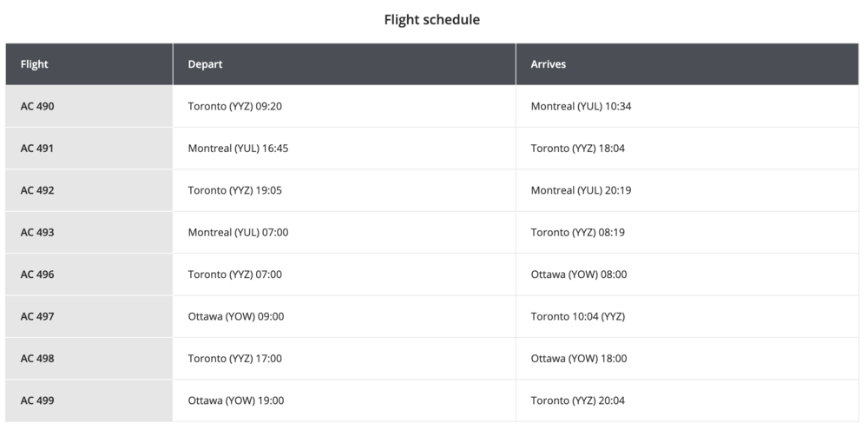
Task: Select the AC 496 flight cell
Action: (38, 275)
